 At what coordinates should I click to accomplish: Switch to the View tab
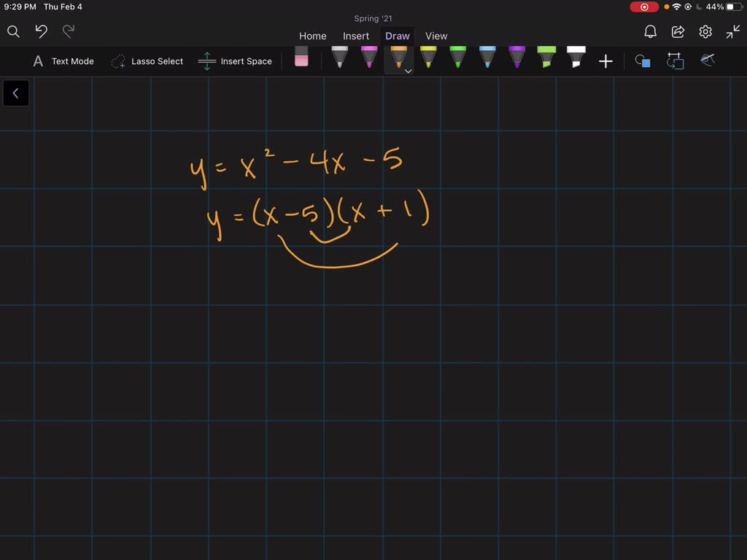pyautogui.click(x=436, y=36)
